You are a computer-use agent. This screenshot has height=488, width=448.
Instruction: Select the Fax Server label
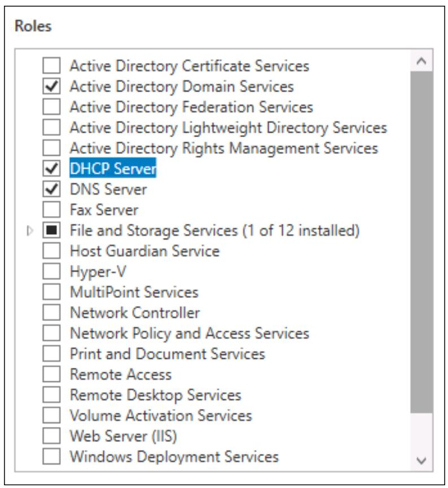[x=104, y=210]
